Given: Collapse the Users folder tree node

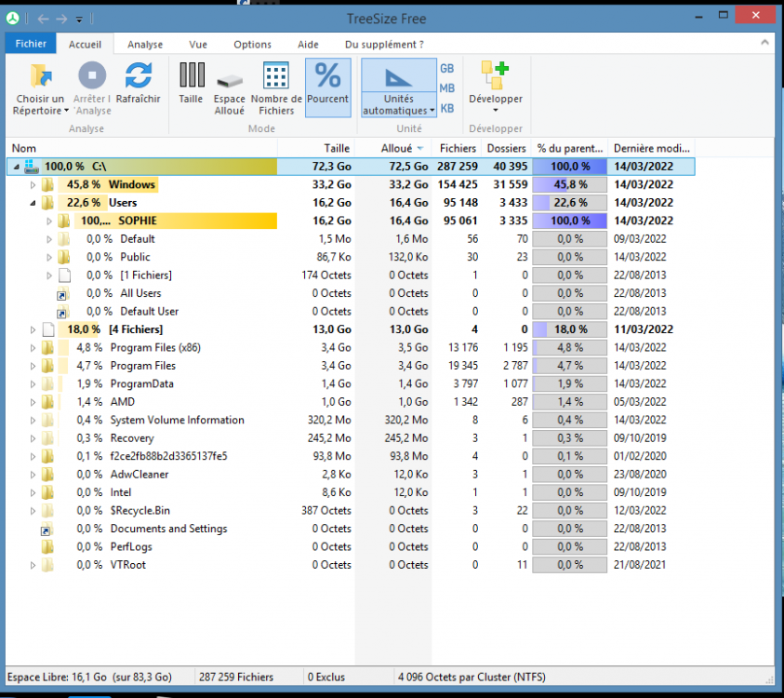Looking at the screenshot, I should click(33, 203).
